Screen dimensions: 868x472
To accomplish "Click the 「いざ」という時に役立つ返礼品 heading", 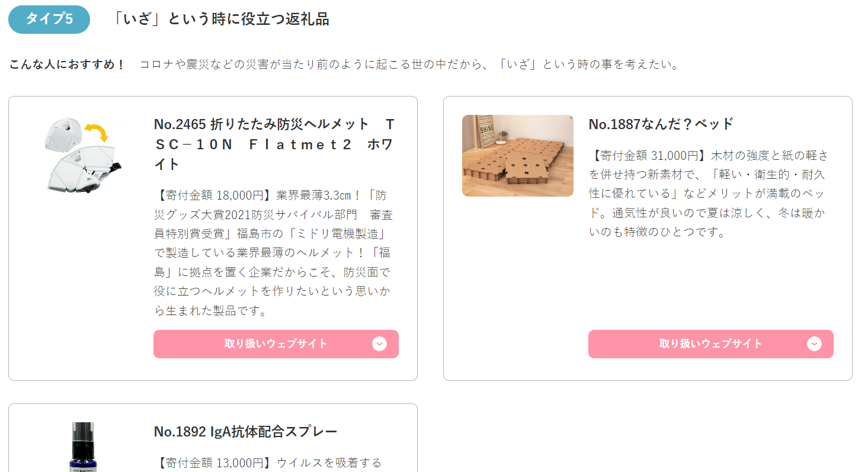I will pos(221,19).
